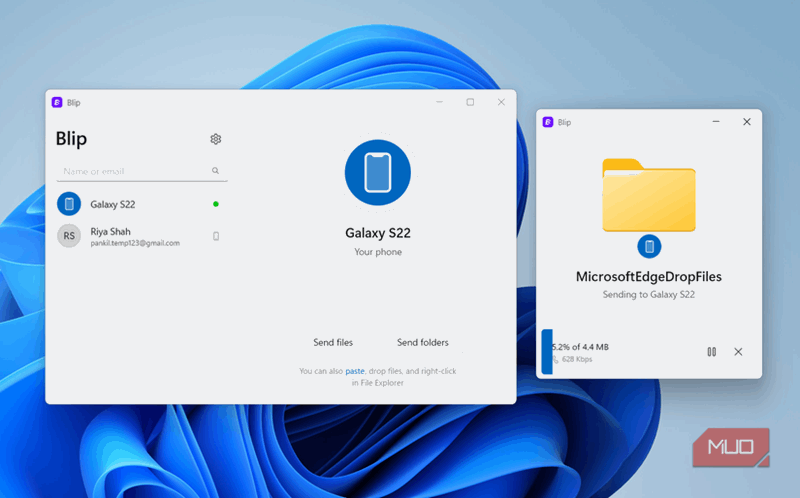Pause the file transfer
This screenshot has width=800, height=498.
pos(712,352)
